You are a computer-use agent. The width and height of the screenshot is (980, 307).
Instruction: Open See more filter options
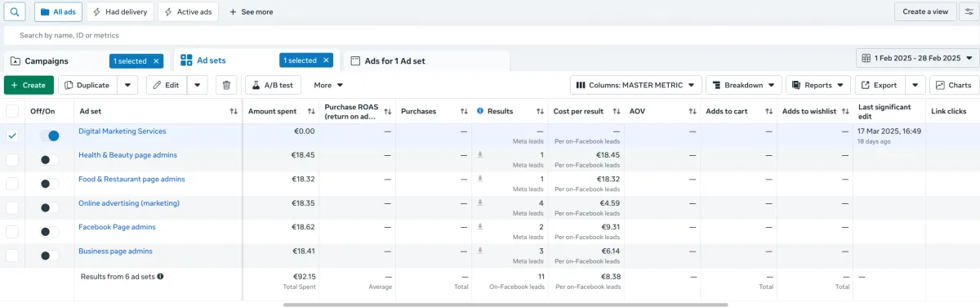click(x=252, y=12)
